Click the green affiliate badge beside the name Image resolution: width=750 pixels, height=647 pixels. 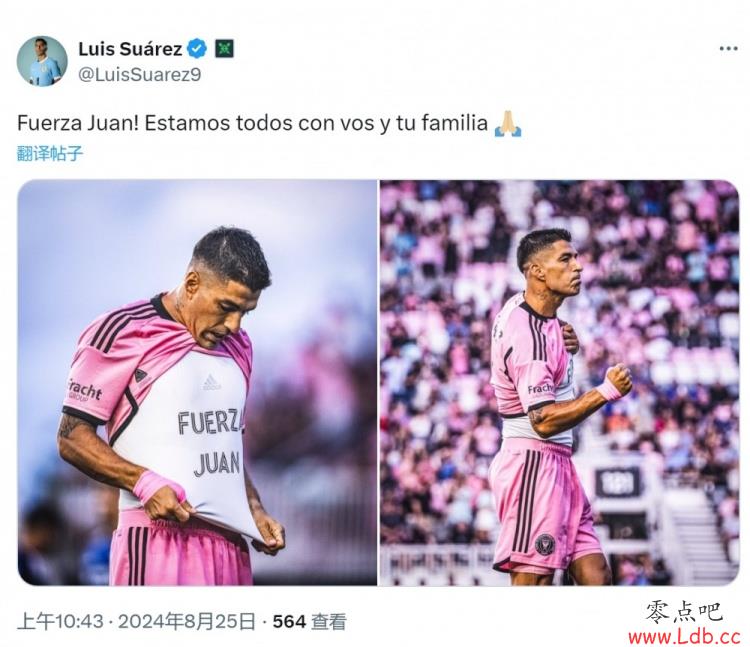[x=224, y=49]
